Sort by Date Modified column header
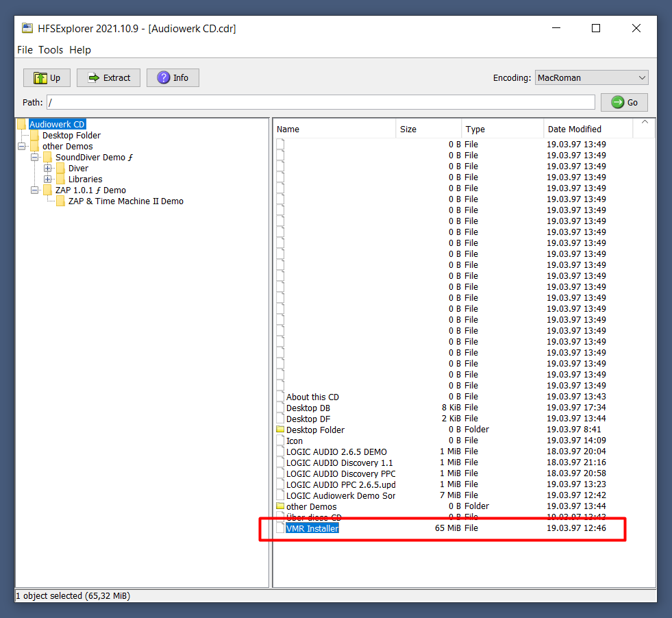672x618 pixels. tap(588, 129)
